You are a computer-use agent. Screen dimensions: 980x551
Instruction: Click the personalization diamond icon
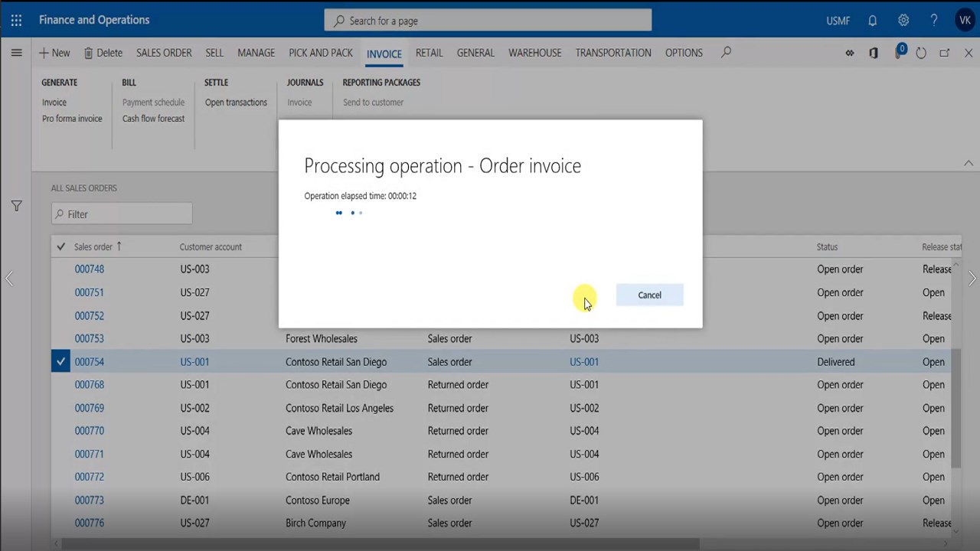pyautogui.click(x=850, y=53)
